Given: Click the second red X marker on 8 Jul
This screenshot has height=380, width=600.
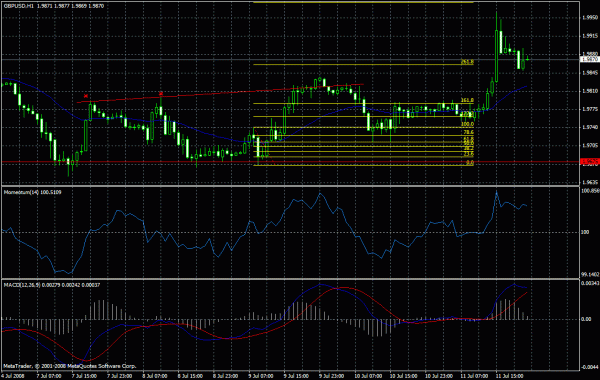Looking at the screenshot, I should pos(161,94).
